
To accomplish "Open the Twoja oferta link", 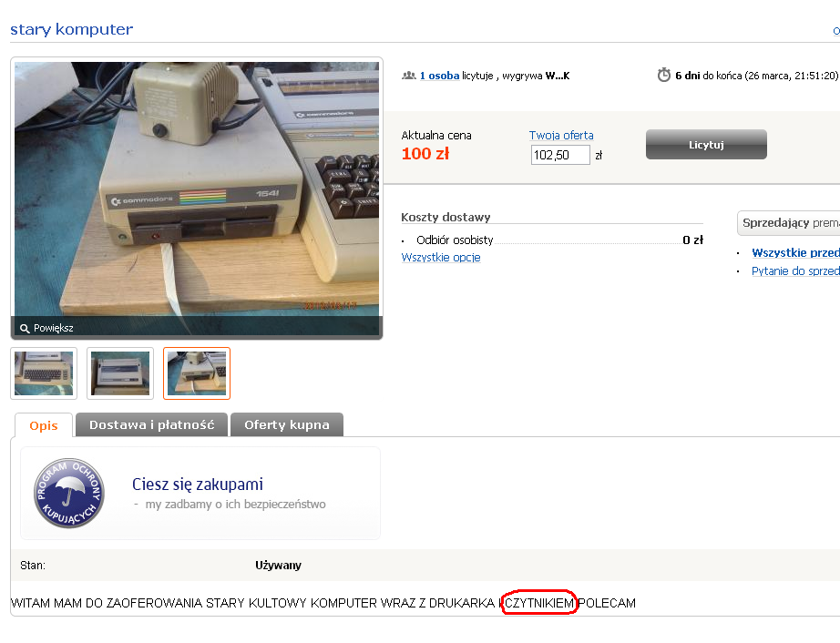I will click(x=561, y=136).
